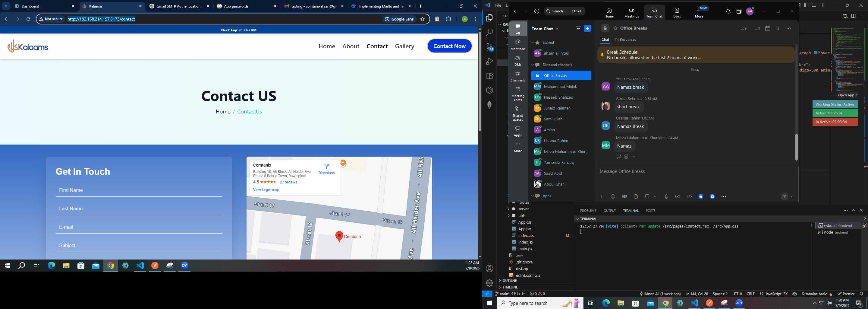Open send options dropdown beside send button
The image size is (868, 309).
point(792,197)
